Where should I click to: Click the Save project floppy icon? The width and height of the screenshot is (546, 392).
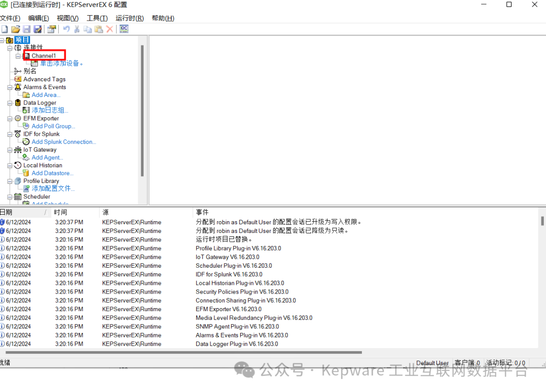27,29
